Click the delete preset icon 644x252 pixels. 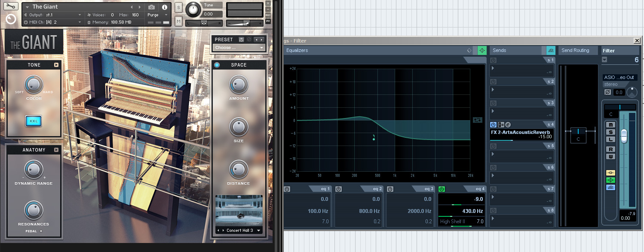(248, 39)
